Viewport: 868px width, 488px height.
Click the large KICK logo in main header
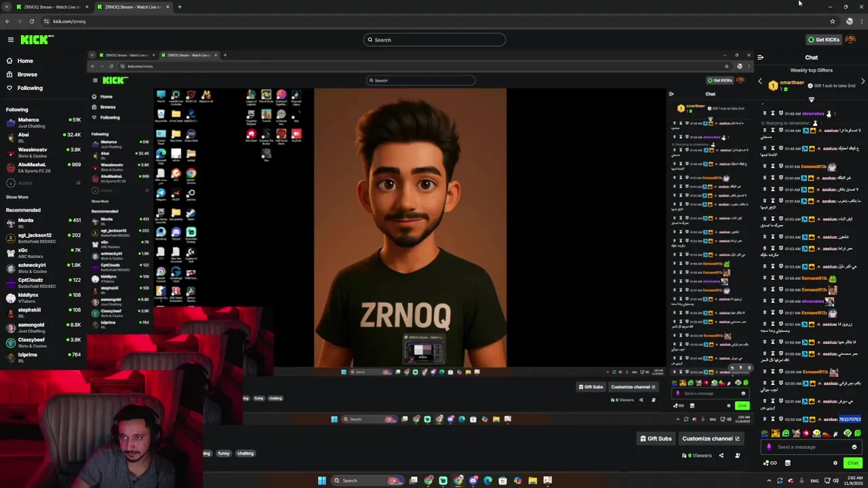coord(34,40)
